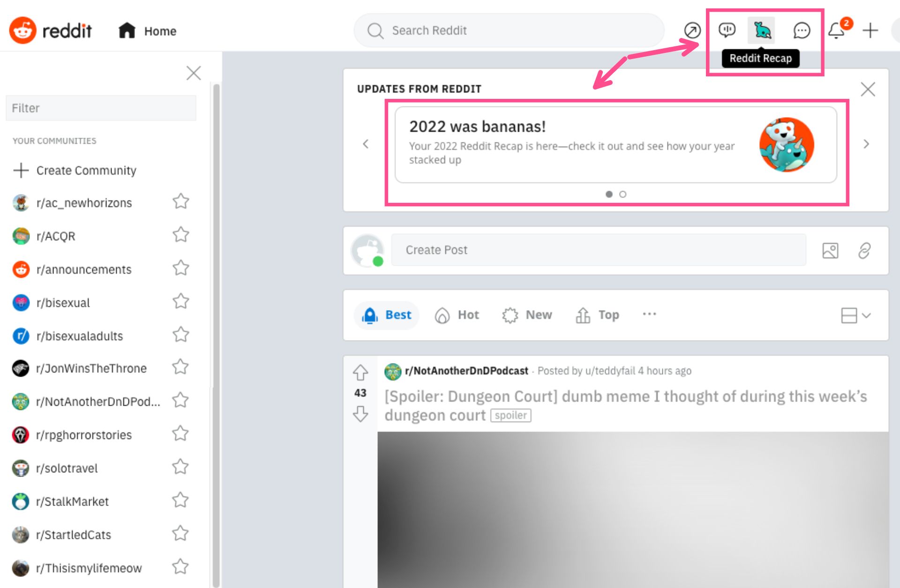900x588 pixels.
Task: Open the r/NotAnotherDnDPodcast community link
Action: click(x=465, y=371)
